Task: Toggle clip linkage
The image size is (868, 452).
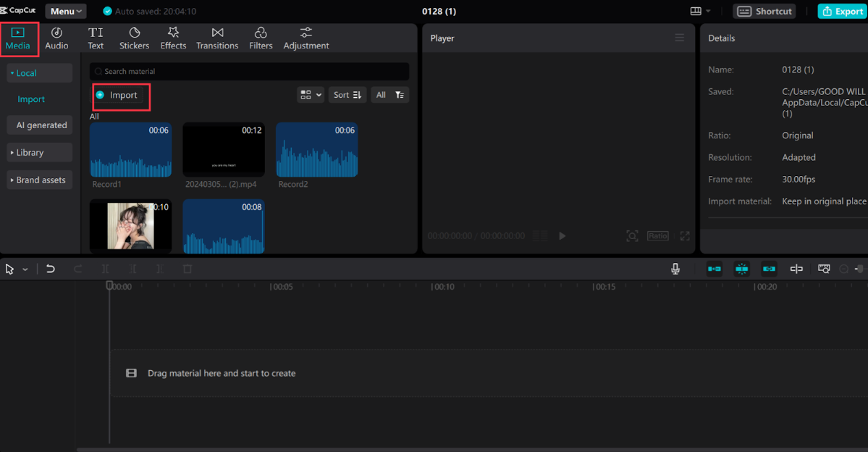Action: click(x=769, y=269)
